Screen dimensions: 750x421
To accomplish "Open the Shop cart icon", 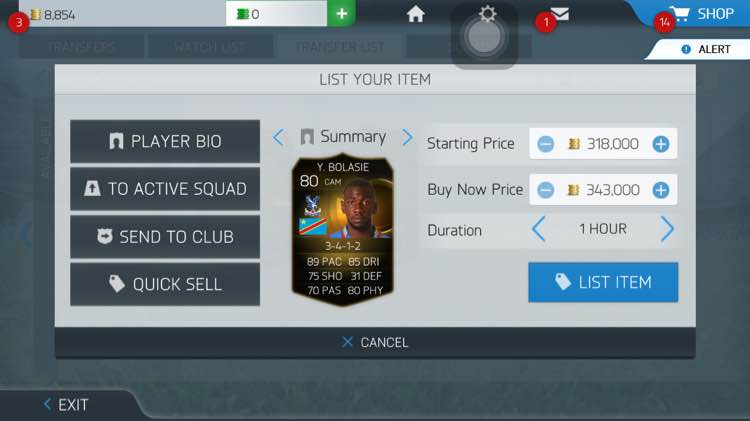I will (x=679, y=14).
